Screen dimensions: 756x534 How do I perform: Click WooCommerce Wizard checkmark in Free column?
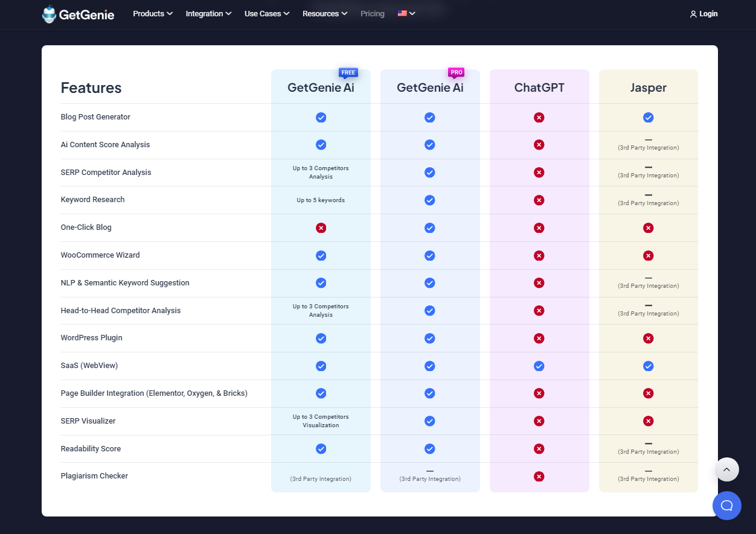point(321,256)
